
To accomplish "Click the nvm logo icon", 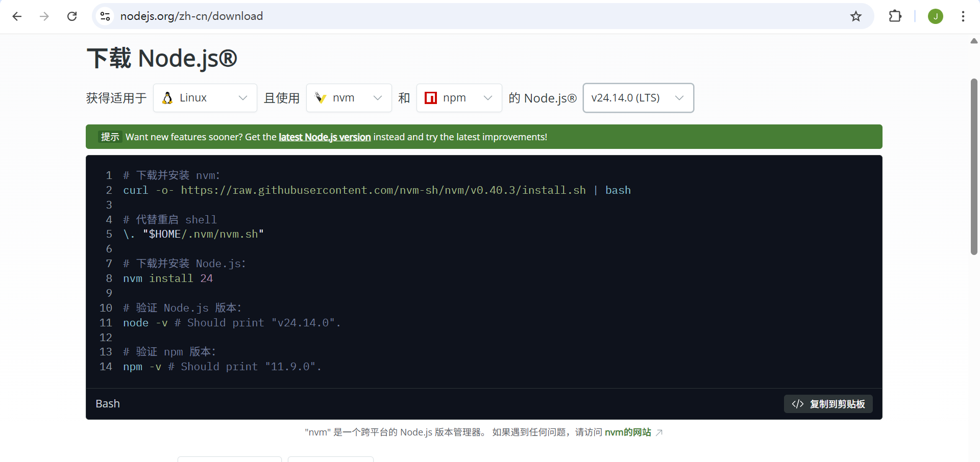I will tap(321, 98).
